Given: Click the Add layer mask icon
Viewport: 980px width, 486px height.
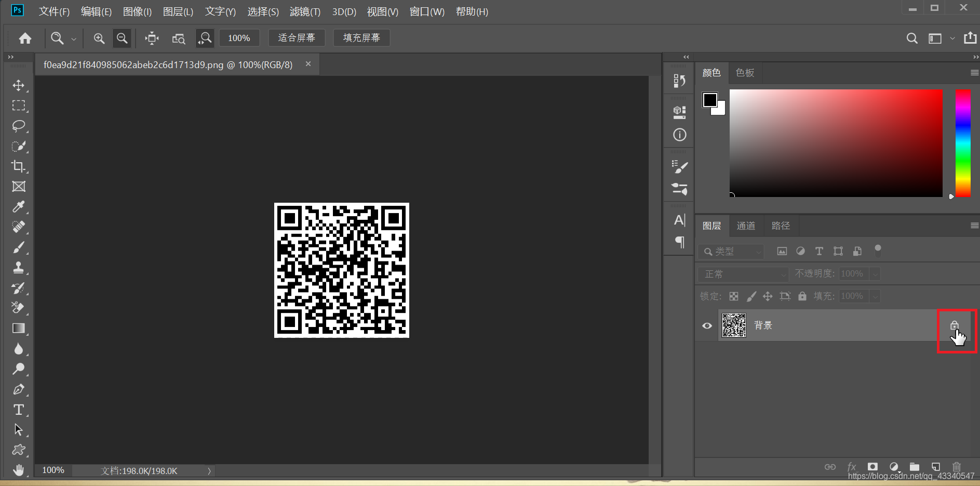Looking at the screenshot, I should pos(872,467).
